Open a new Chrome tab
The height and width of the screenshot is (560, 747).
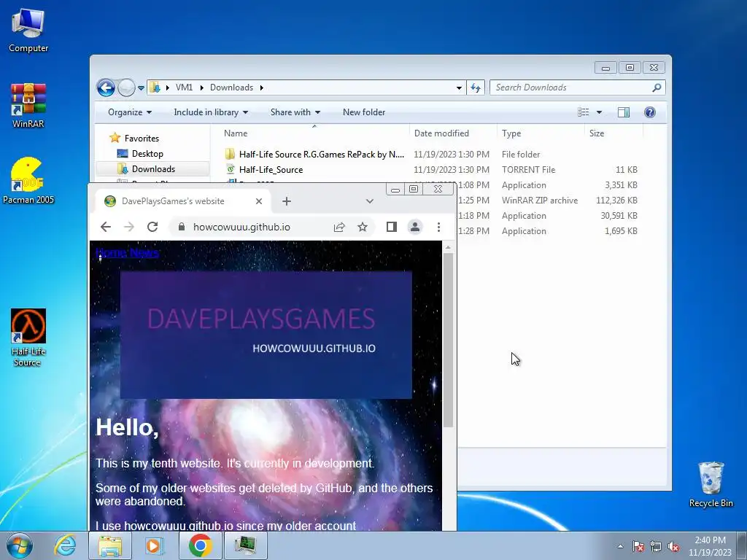click(x=286, y=201)
